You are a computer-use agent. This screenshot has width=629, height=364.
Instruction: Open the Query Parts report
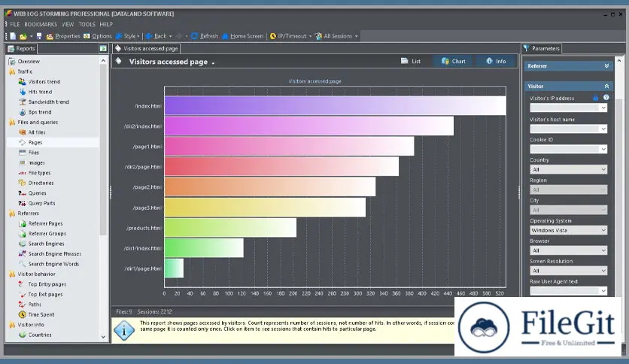click(x=41, y=203)
